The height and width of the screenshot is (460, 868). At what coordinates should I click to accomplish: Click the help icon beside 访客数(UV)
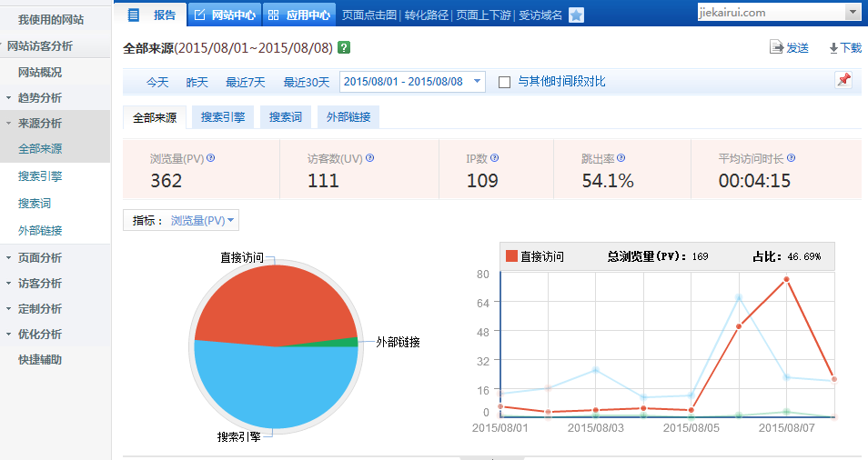pyautogui.click(x=369, y=158)
